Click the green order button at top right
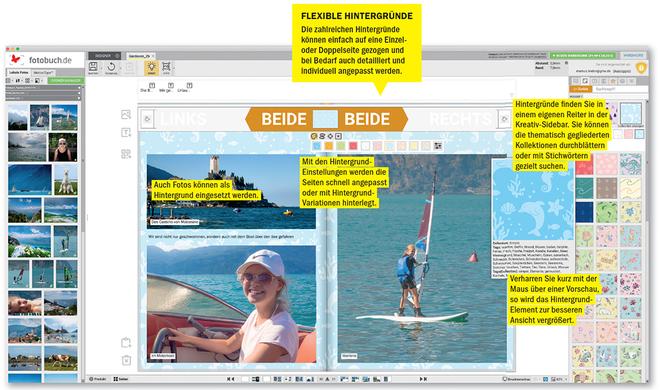The height and width of the screenshot is (390, 660). [x=583, y=56]
